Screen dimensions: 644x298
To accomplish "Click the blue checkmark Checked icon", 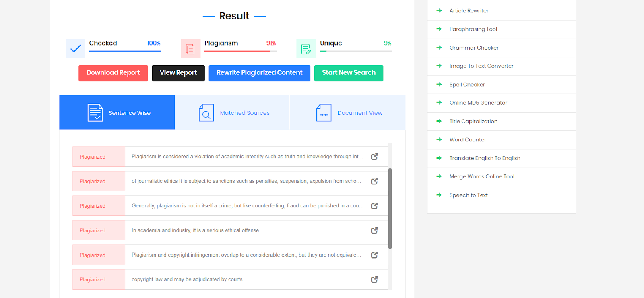I will pos(75,49).
